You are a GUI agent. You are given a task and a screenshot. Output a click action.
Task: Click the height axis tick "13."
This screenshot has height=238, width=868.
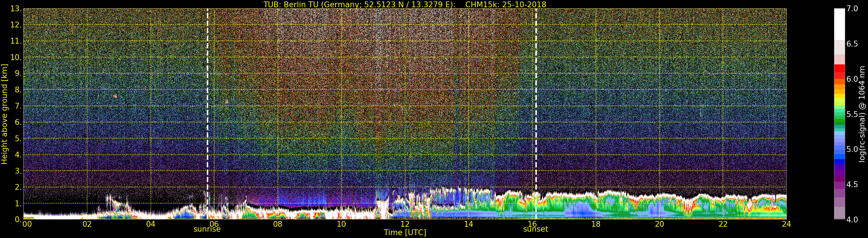point(16,9)
